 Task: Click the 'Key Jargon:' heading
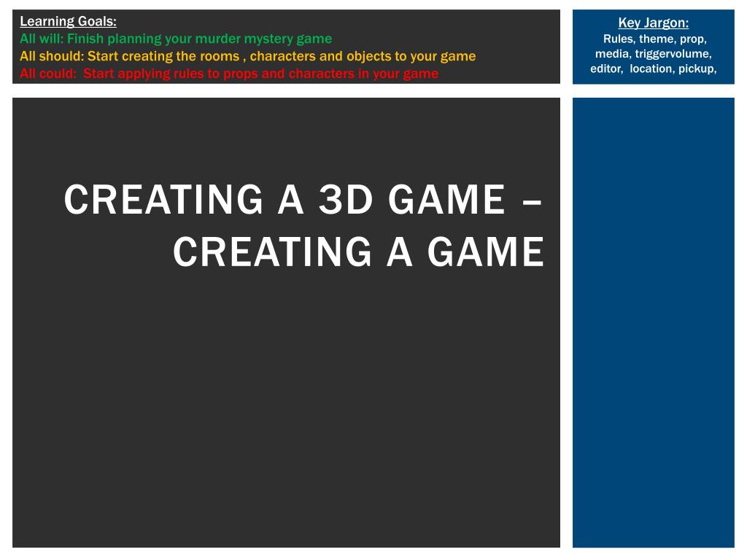click(653, 23)
